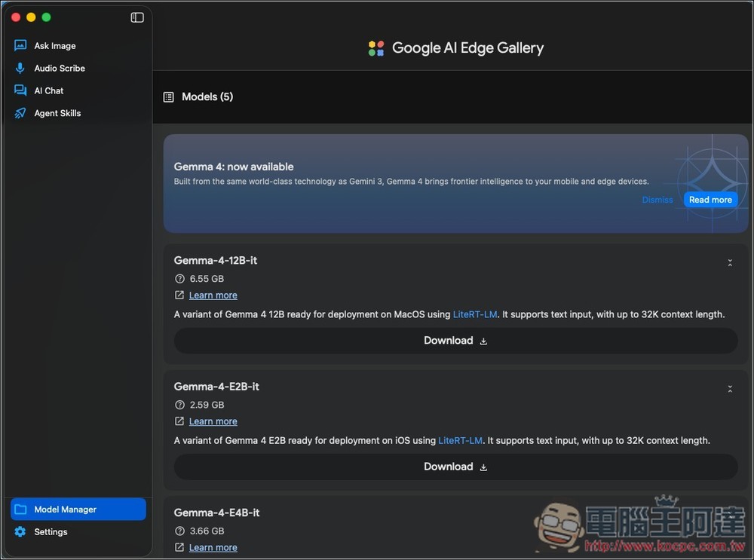Image resolution: width=754 pixels, height=560 pixels.
Task: Click the 3.66 GB size text
Action: click(x=207, y=531)
